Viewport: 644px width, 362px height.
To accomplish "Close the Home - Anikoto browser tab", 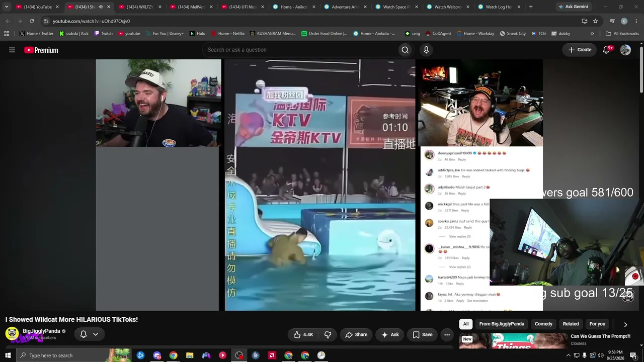I will pos(313,7).
